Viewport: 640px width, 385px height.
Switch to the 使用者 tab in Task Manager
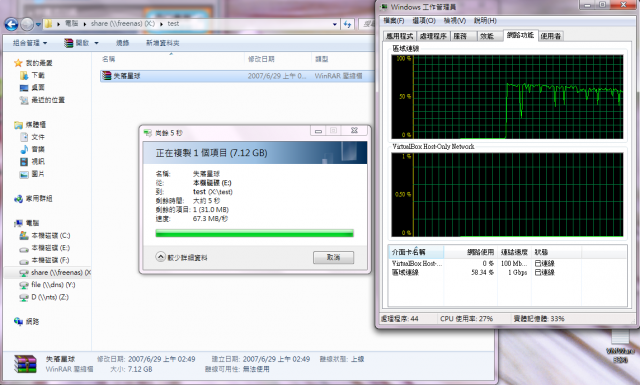[x=551, y=36]
